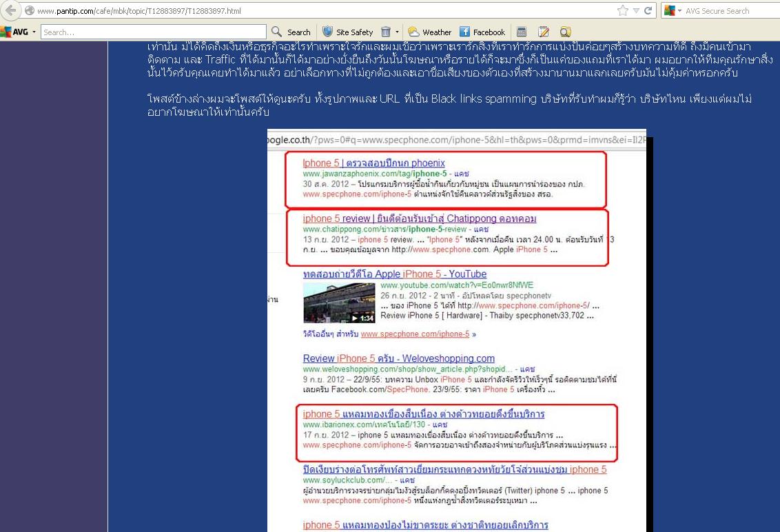This screenshot has width=780, height=532.
Task: Open the URL history dropdown arrow
Action: click(636, 10)
